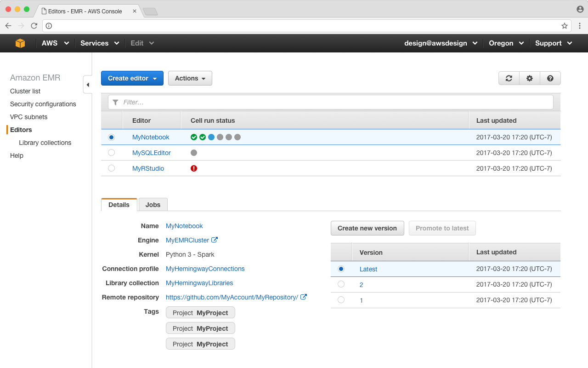The width and height of the screenshot is (588, 368).
Task: Open the MySQLEditor link
Action: tap(152, 153)
